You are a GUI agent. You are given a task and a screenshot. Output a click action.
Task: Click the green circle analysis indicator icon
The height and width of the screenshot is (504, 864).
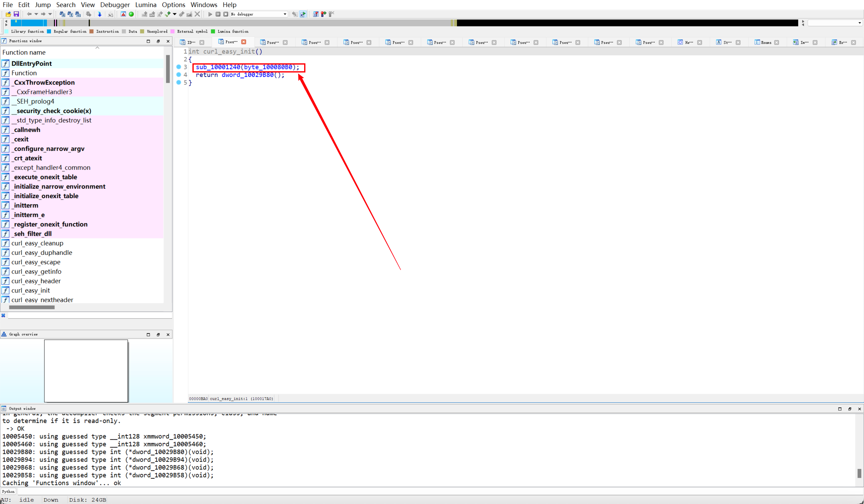[131, 14]
